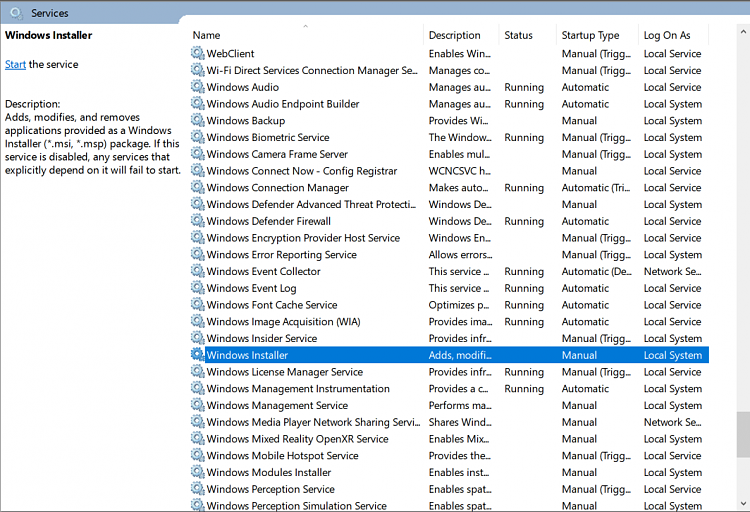This screenshot has height=512, width=750.
Task: Click the gear icon beside Windows Event Collector
Action: click(198, 271)
